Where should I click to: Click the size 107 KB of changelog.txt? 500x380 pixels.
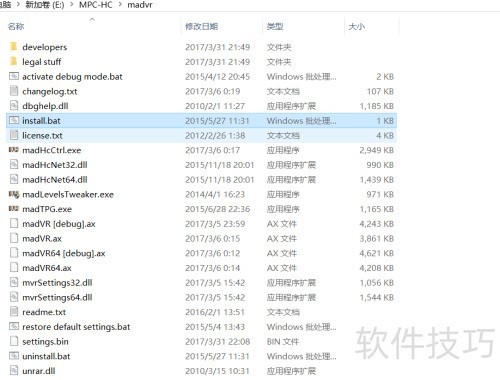pyautogui.click(x=380, y=91)
